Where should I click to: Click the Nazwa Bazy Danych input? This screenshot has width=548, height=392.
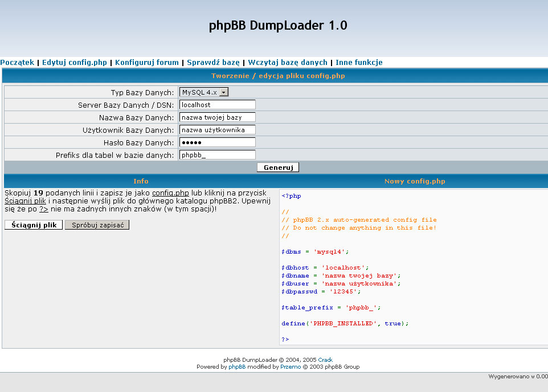point(218,117)
